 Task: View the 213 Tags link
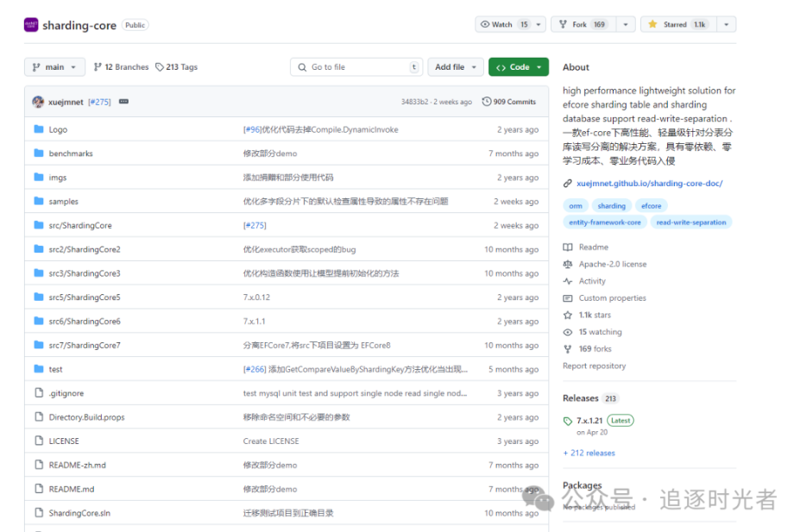point(177,66)
